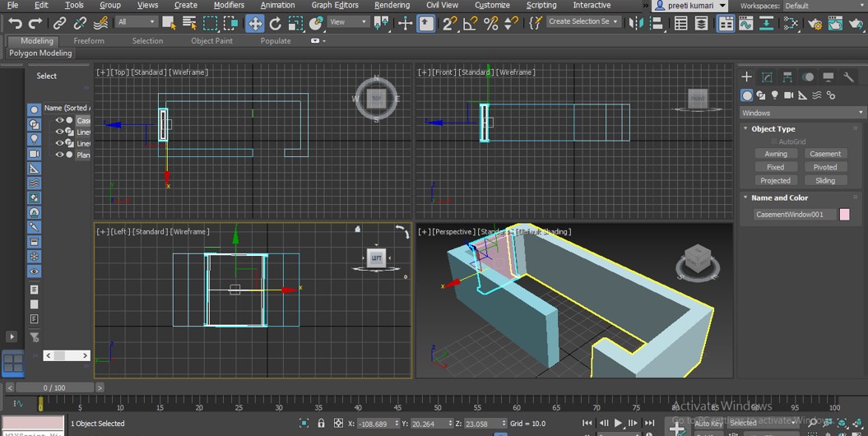Click the Sliding window button
Image resolution: width=868 pixels, height=436 pixels.
825,180
